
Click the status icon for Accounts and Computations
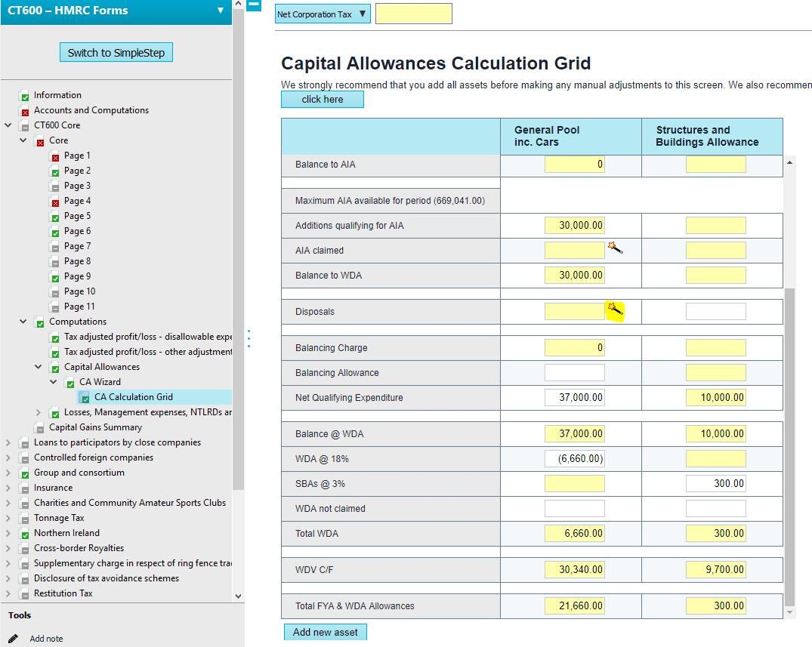pyautogui.click(x=25, y=111)
